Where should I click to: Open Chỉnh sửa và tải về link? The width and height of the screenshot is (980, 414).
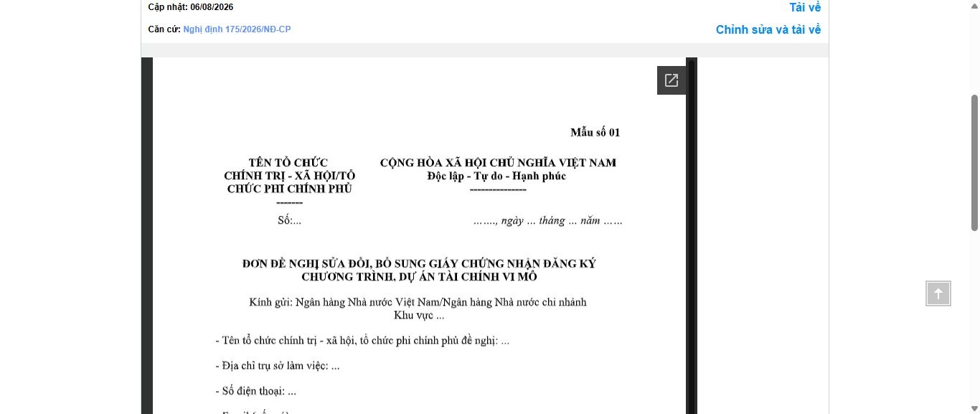click(x=768, y=29)
